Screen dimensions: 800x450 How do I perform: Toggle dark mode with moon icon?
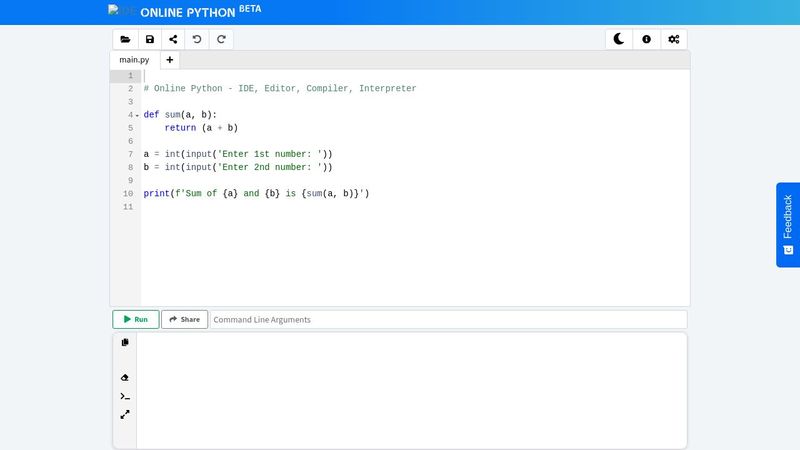619,39
